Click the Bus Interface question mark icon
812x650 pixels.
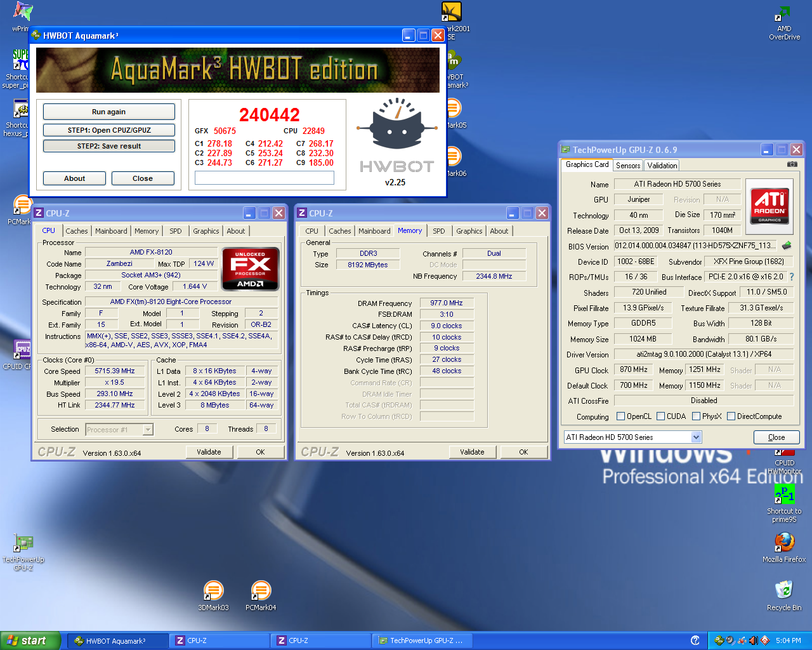click(792, 277)
